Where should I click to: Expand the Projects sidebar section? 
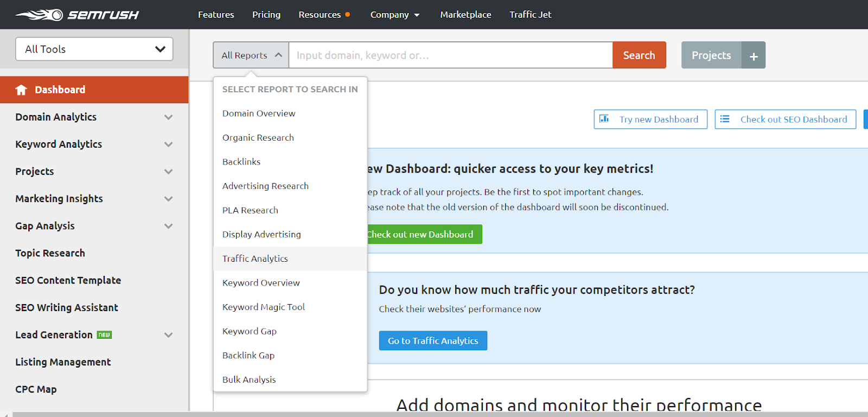(169, 172)
